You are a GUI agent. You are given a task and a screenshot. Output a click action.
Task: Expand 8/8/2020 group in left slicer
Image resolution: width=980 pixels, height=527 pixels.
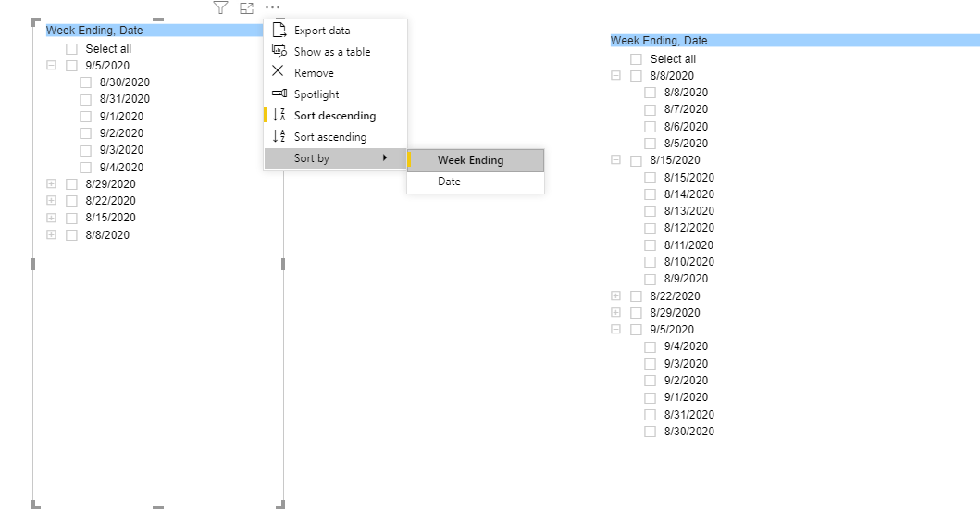coord(51,234)
